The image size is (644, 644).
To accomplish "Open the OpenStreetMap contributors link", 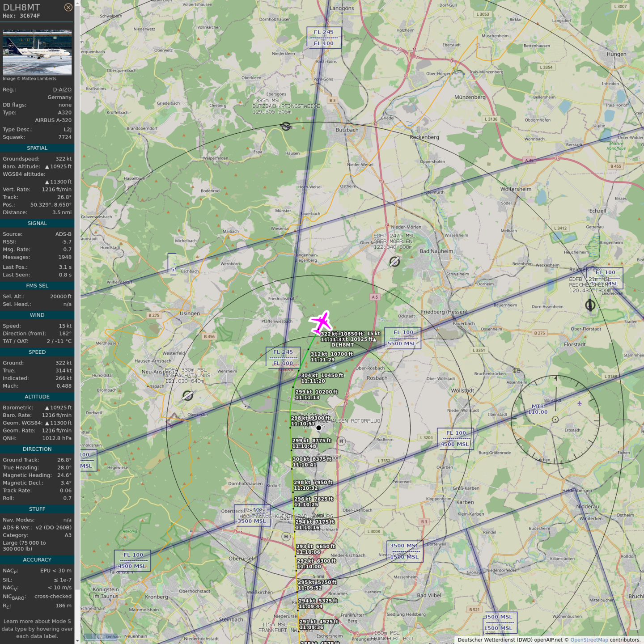I will point(589,640).
